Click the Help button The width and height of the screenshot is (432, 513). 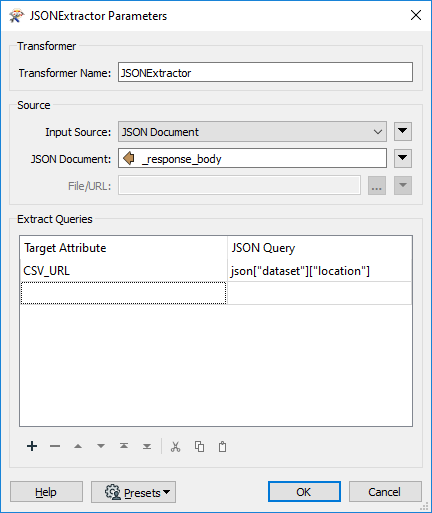46,492
